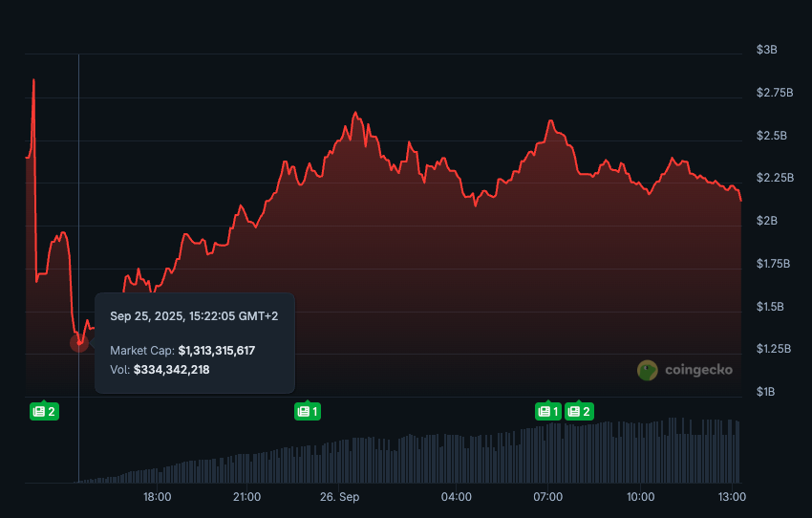Click the 26. Sep date axis label
Viewport: 812px width, 518px height.
(x=339, y=497)
